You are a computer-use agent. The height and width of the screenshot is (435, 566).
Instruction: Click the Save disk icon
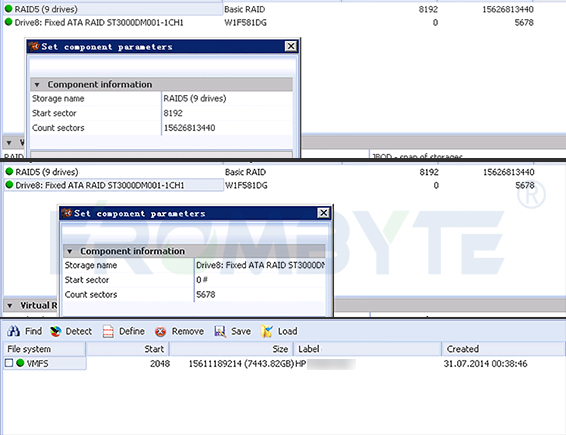[220, 331]
